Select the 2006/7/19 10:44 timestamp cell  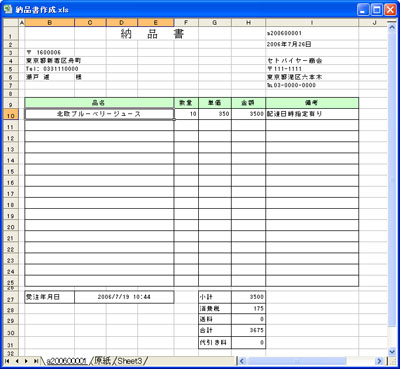click(124, 297)
